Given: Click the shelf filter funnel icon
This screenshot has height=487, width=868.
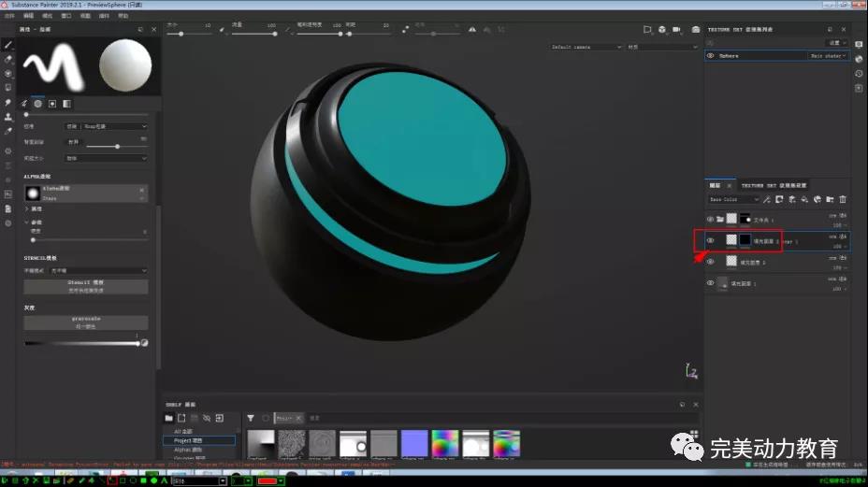Looking at the screenshot, I should point(251,418).
